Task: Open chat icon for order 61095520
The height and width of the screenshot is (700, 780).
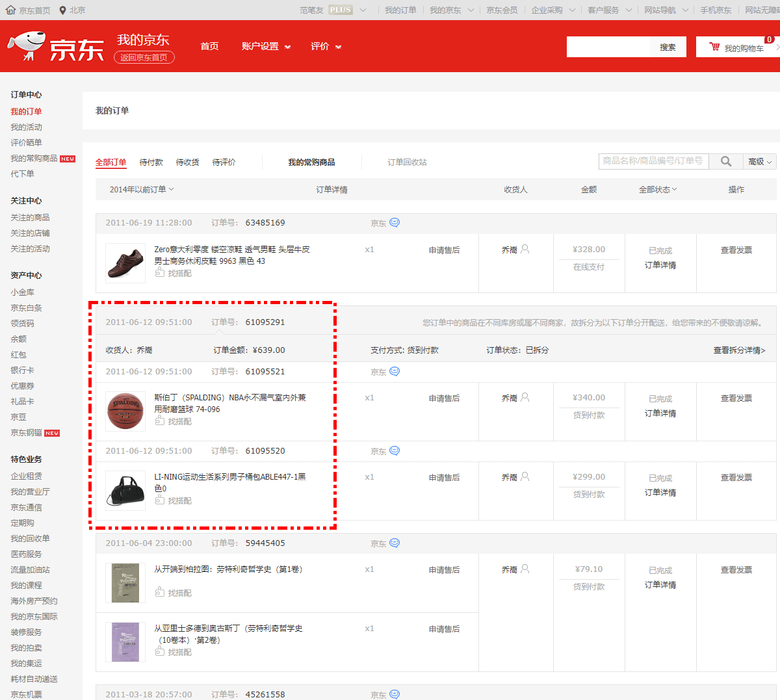Action: pyautogui.click(x=395, y=450)
